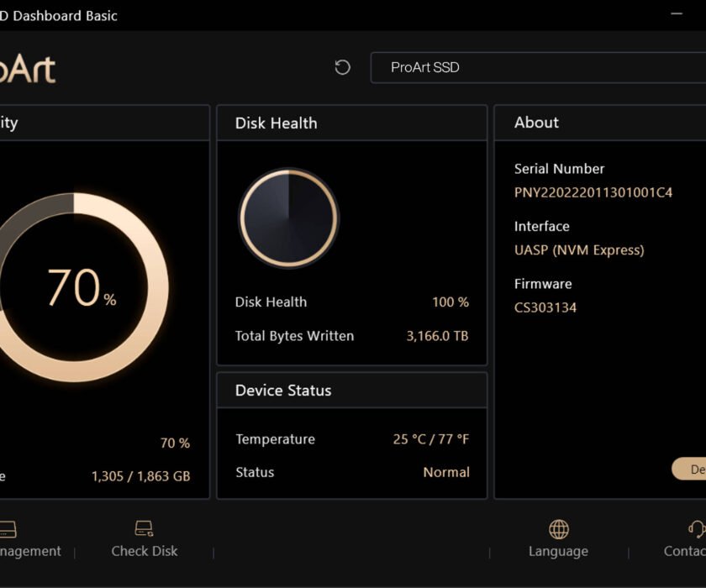The height and width of the screenshot is (588, 706).
Task: Click the disk management drive icon
Action: 8,529
